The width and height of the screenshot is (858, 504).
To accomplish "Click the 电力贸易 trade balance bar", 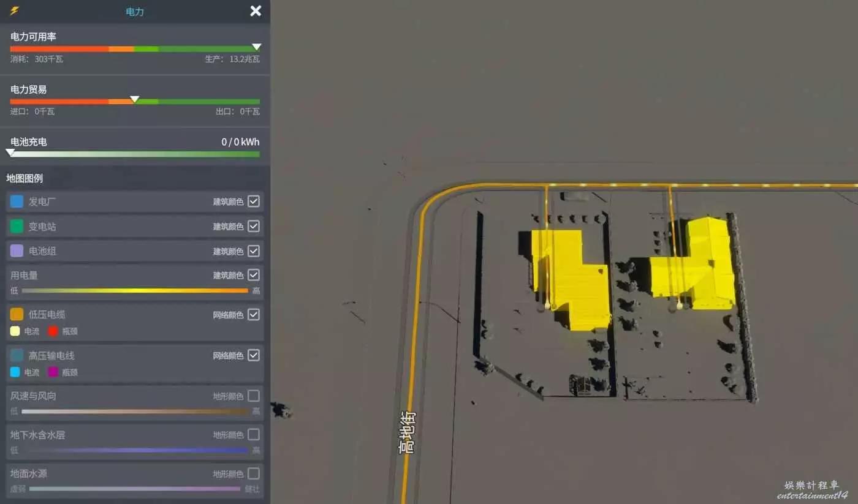I will point(135,102).
